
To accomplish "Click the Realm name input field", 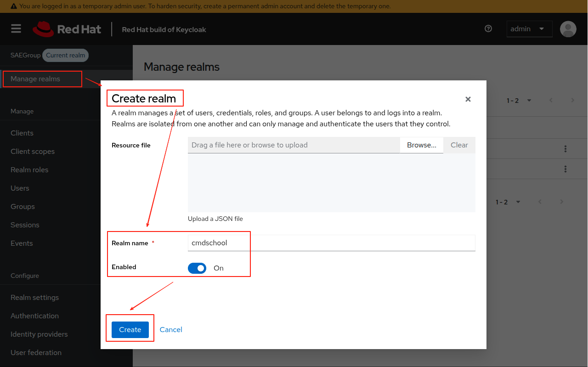I will 331,243.
